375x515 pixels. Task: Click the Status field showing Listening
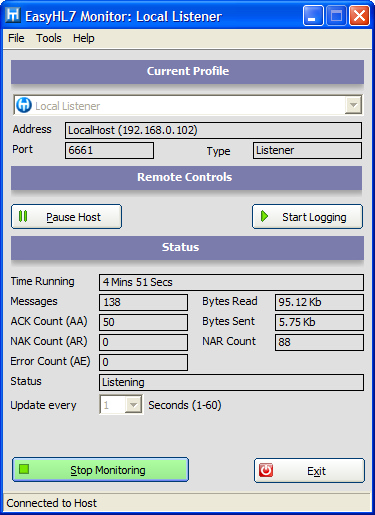click(x=231, y=382)
